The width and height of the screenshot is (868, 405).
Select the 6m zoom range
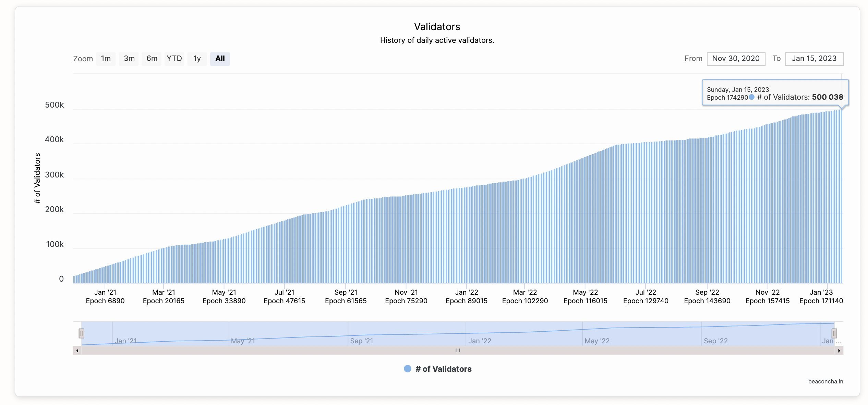click(152, 59)
